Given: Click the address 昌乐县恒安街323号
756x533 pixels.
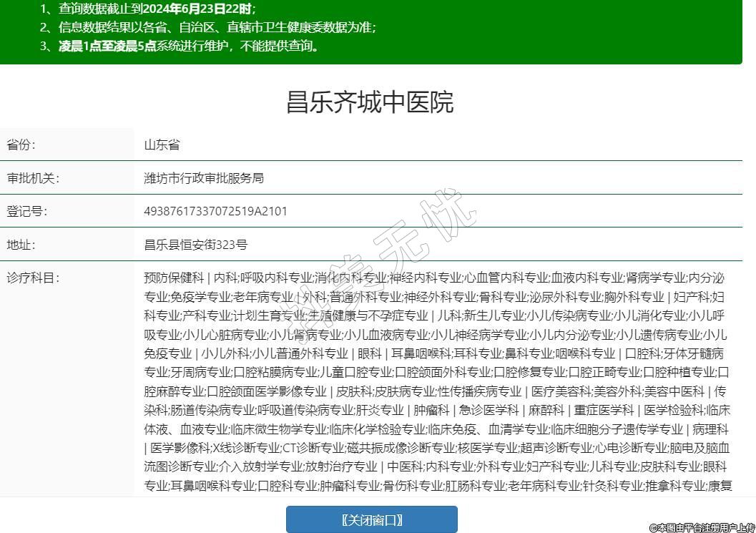Looking at the screenshot, I should pyautogui.click(x=195, y=245).
